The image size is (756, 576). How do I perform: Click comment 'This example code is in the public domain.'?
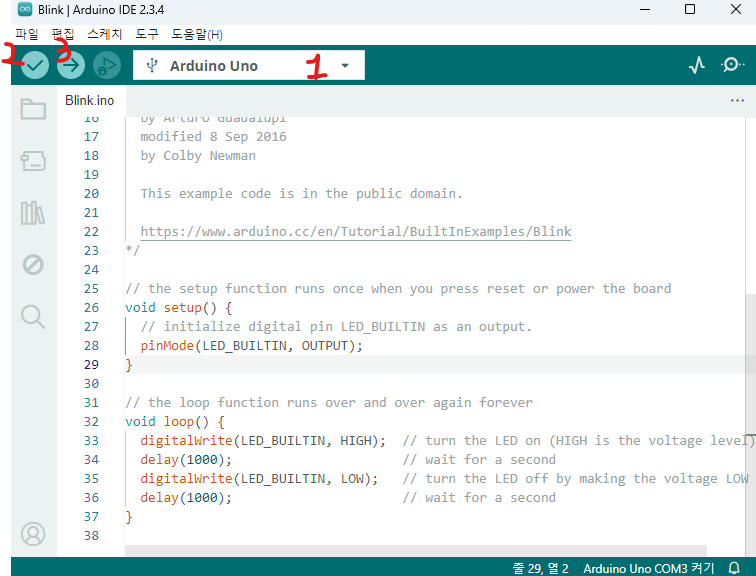[301, 194]
